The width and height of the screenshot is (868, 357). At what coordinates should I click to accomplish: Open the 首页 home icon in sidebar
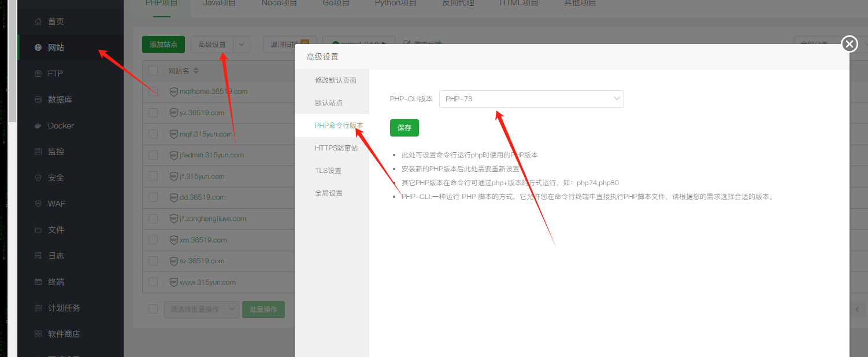pos(38,21)
